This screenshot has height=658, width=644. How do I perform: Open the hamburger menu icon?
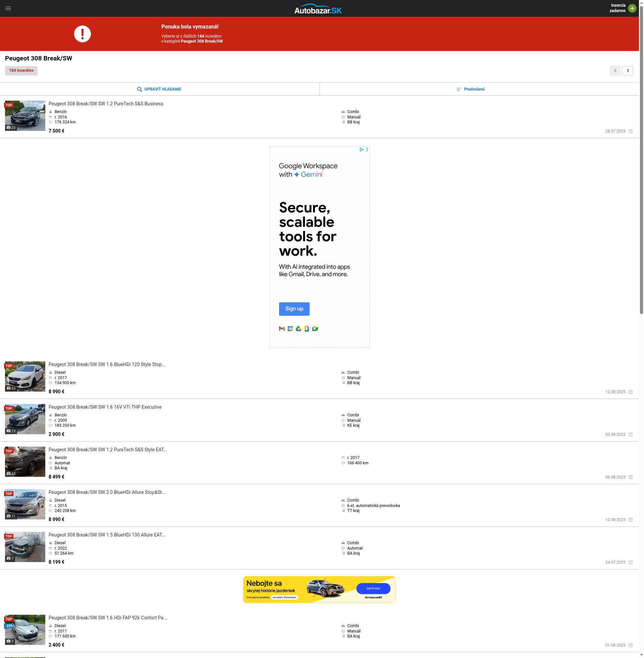pos(8,8)
